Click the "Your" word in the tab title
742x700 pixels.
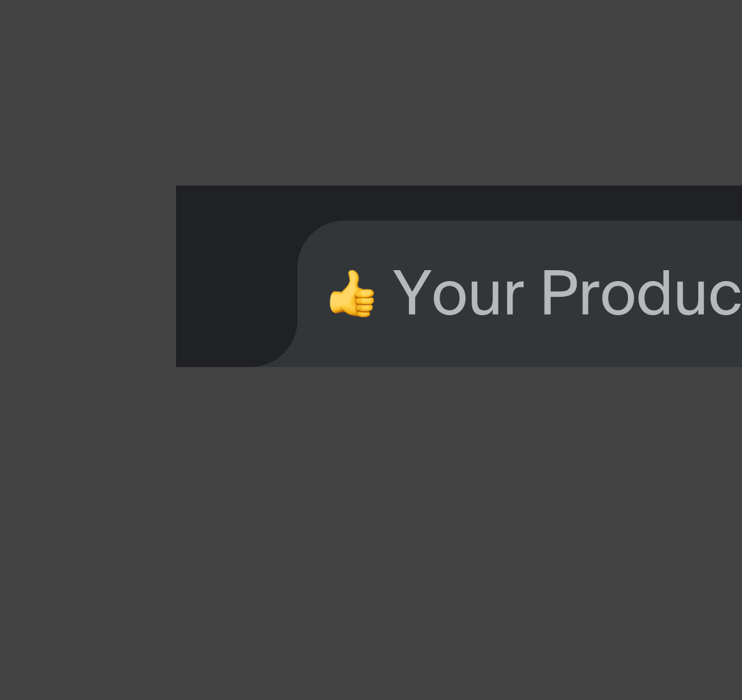click(x=458, y=292)
